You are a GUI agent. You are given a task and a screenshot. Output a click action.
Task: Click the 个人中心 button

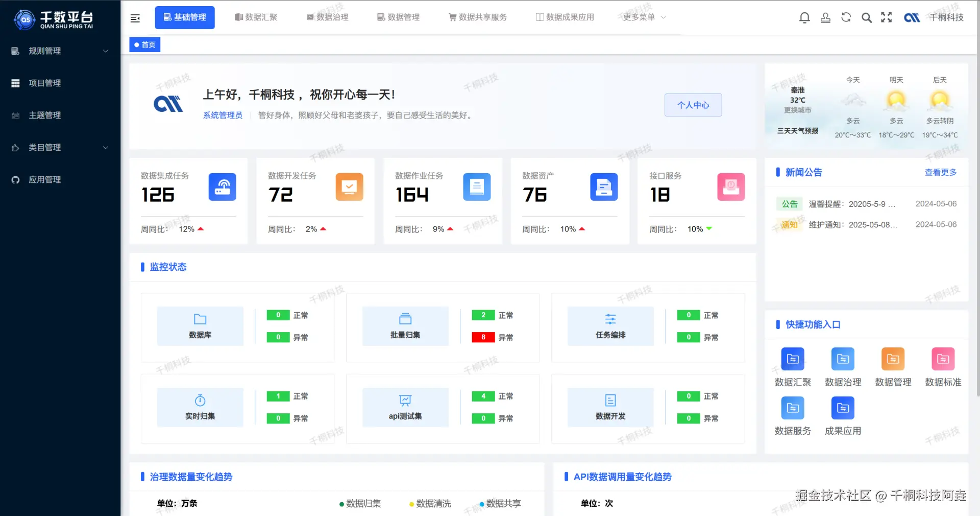click(x=693, y=105)
